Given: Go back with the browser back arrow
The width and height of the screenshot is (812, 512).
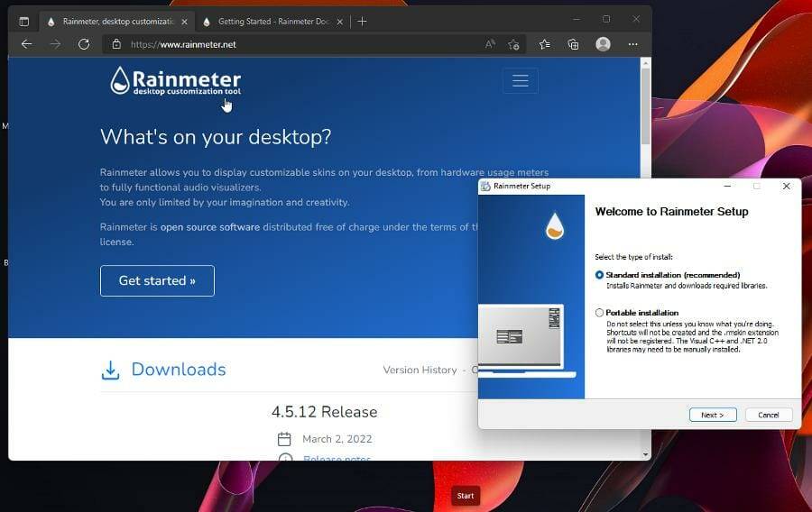Looking at the screenshot, I should point(26,44).
